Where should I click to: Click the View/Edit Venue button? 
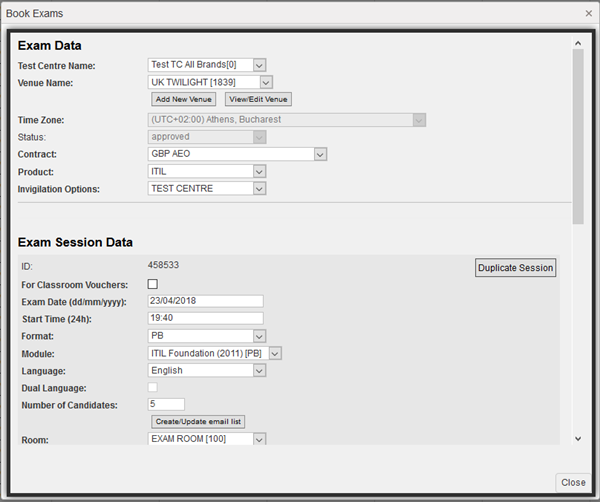pyautogui.click(x=258, y=99)
